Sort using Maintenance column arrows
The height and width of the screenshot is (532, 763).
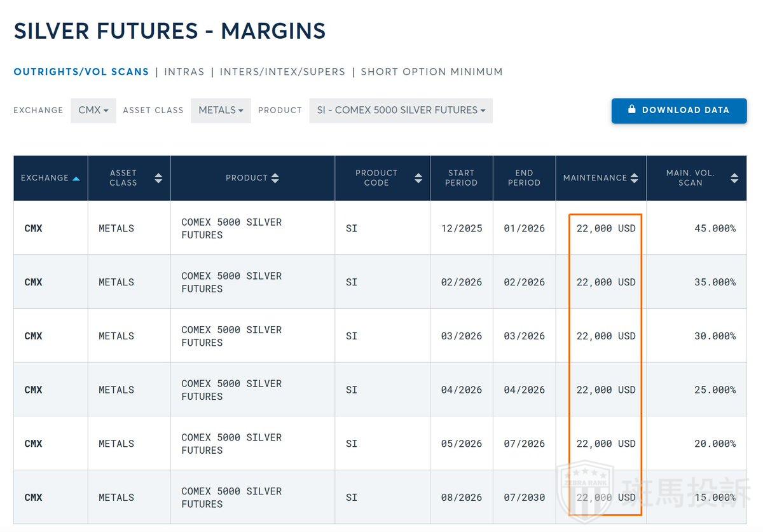(634, 178)
